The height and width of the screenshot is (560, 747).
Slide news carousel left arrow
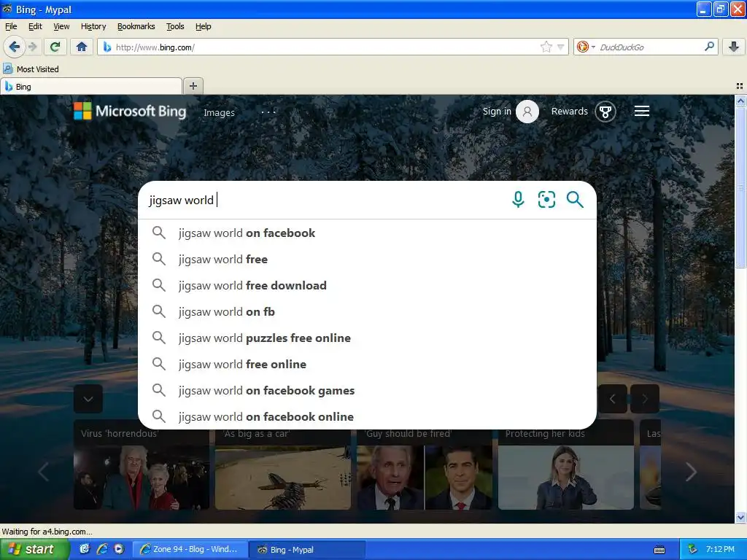[x=43, y=472]
